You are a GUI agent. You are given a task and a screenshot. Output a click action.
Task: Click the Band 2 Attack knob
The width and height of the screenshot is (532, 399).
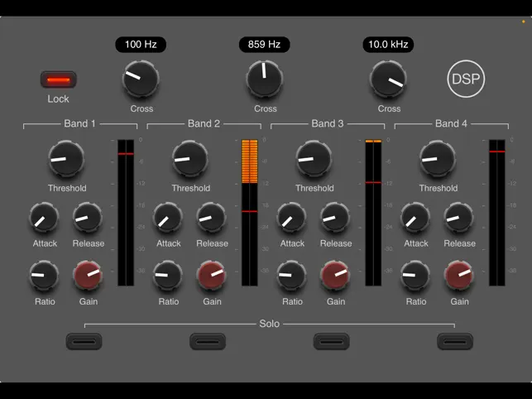168,218
